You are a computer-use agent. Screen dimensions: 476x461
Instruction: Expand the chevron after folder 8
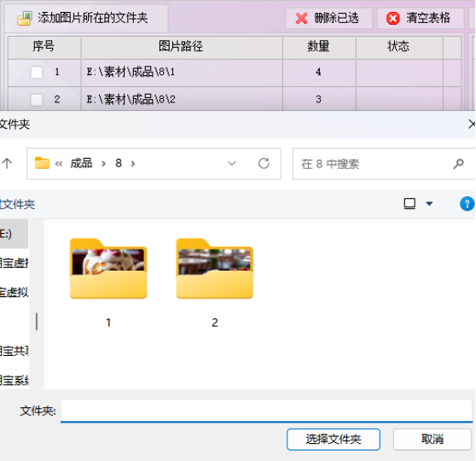(133, 164)
